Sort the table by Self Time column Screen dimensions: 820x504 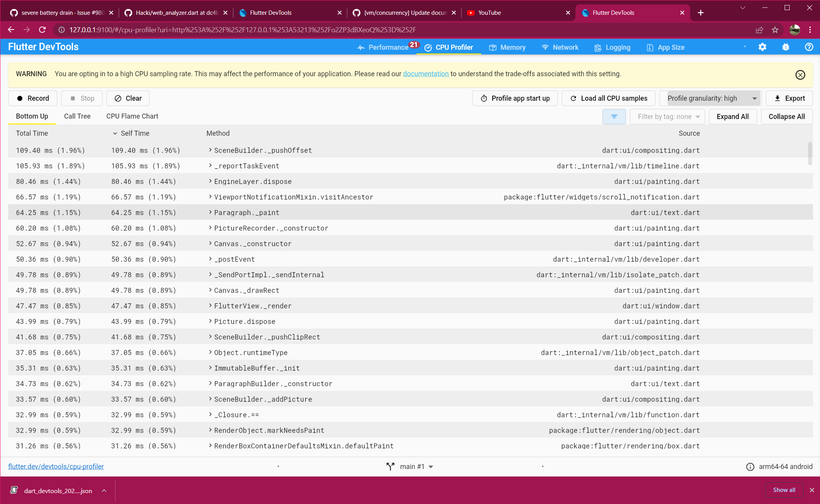(x=135, y=133)
